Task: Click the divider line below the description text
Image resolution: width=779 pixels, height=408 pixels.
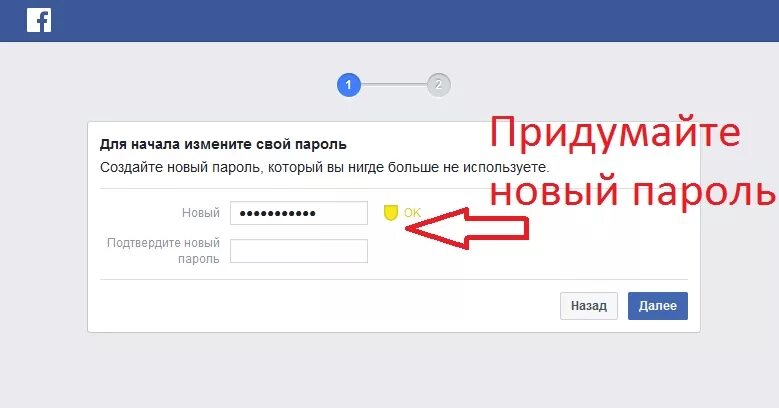Action: [394, 188]
